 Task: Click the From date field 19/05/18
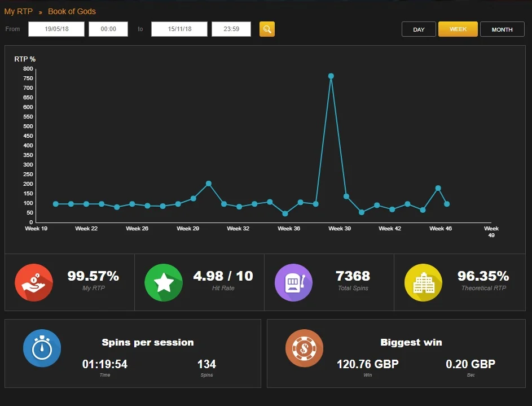pos(56,29)
